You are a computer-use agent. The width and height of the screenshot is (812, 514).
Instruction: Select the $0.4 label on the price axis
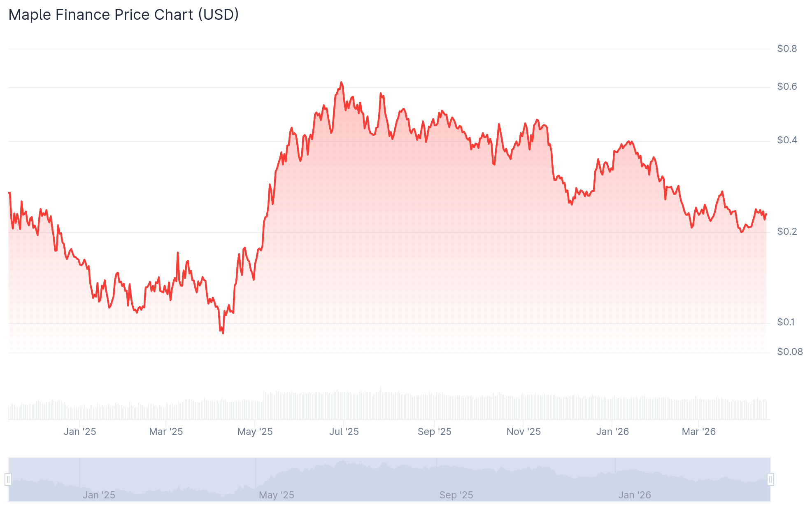coord(786,140)
